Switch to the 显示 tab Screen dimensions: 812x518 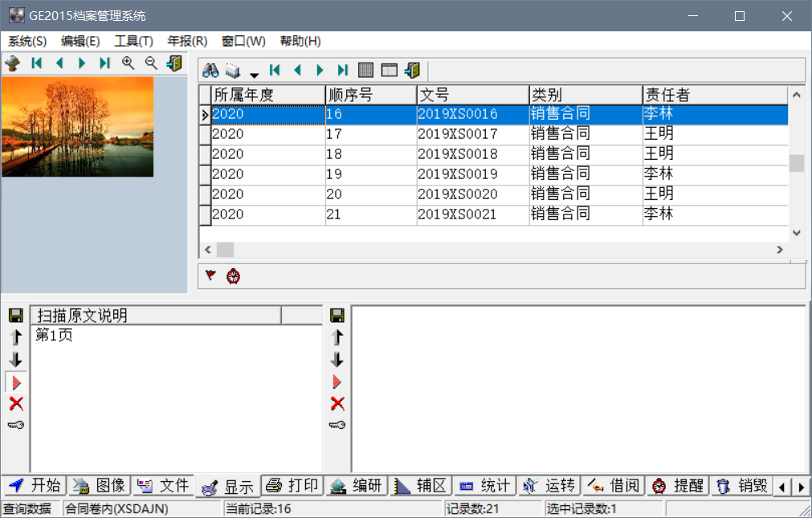(x=227, y=487)
